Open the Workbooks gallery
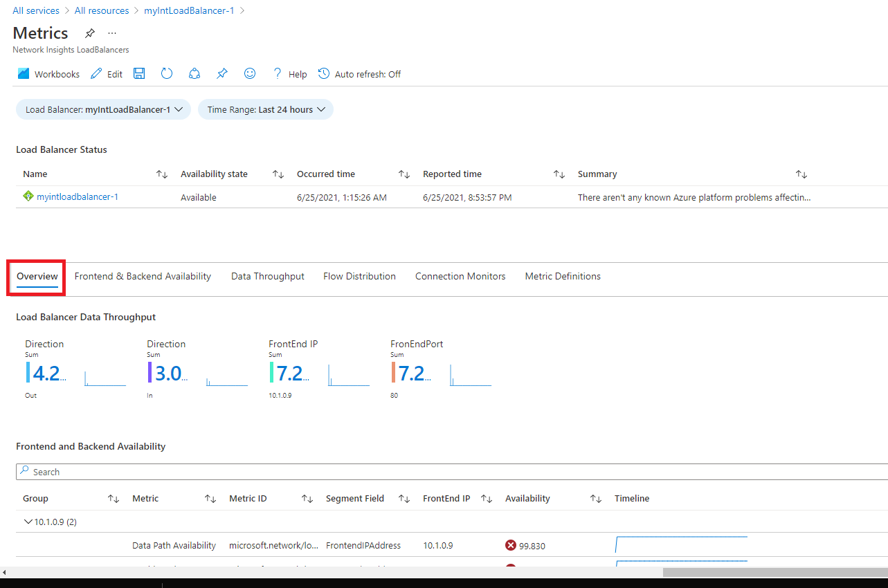The width and height of the screenshot is (888, 588). [48, 73]
